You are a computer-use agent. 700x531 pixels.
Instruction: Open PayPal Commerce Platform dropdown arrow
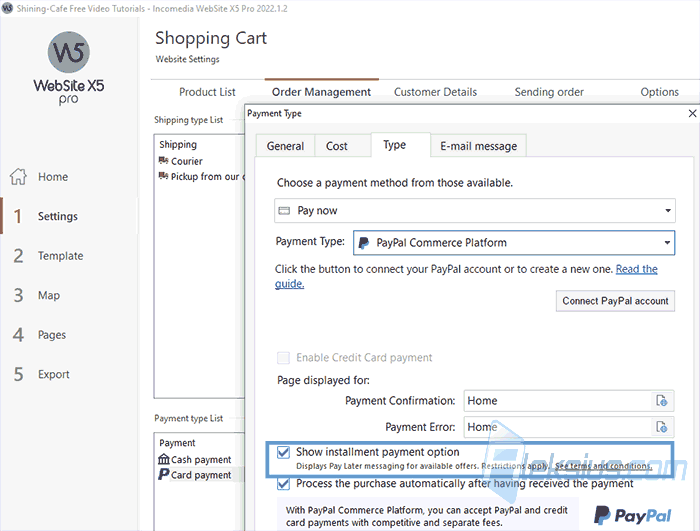pyautogui.click(x=667, y=243)
